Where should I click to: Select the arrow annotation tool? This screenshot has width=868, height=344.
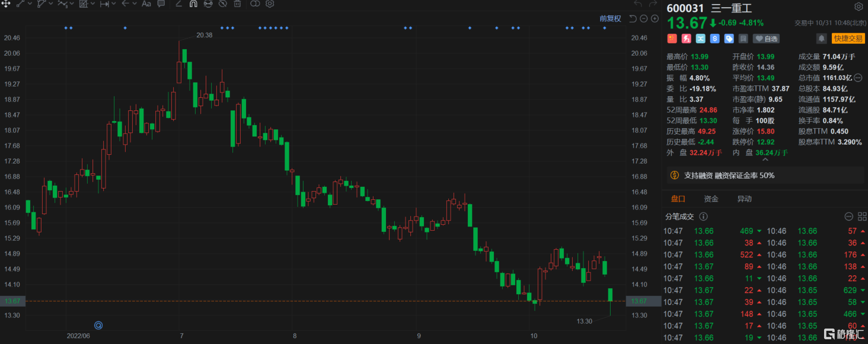tap(125, 3)
